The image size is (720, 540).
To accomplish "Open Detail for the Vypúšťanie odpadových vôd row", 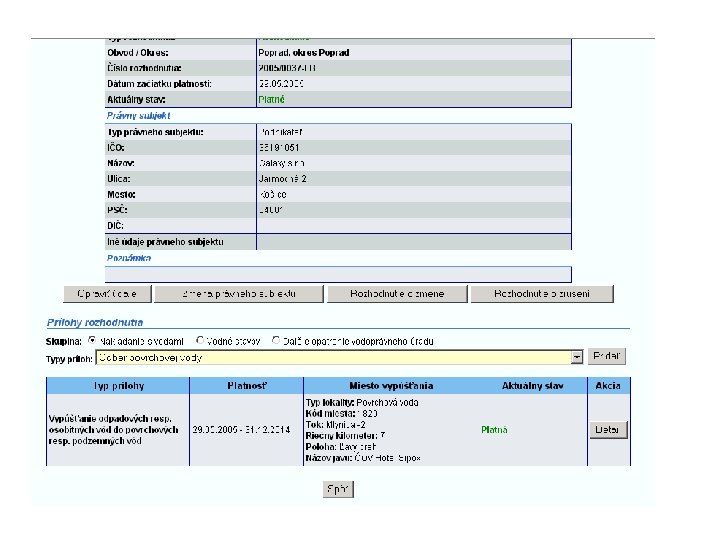I will pos(608,430).
